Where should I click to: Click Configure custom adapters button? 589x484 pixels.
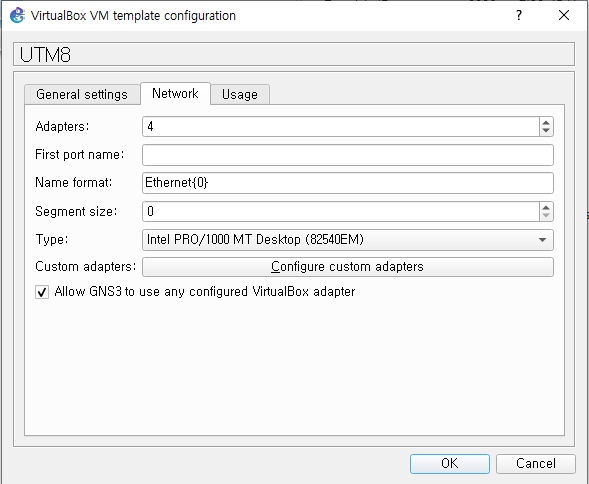(347, 267)
